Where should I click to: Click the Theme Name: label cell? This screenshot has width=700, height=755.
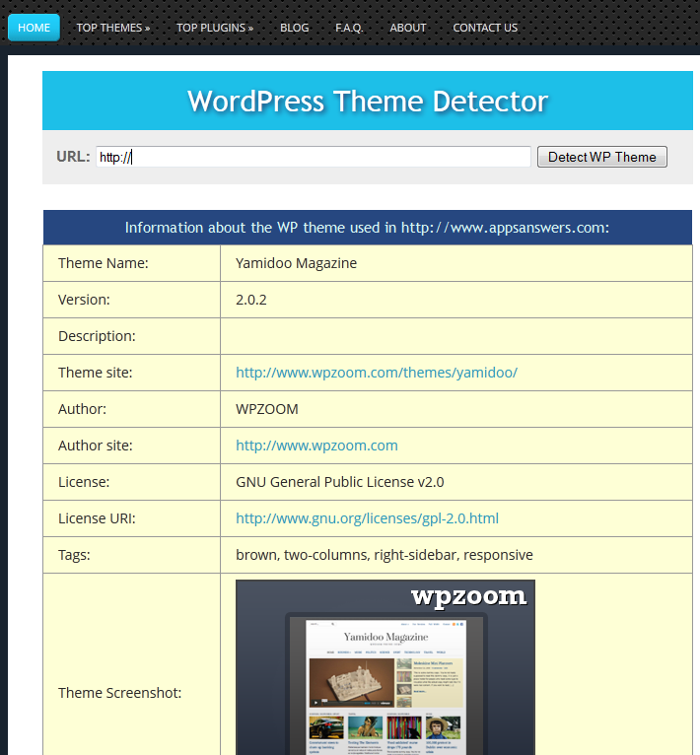click(x=131, y=263)
